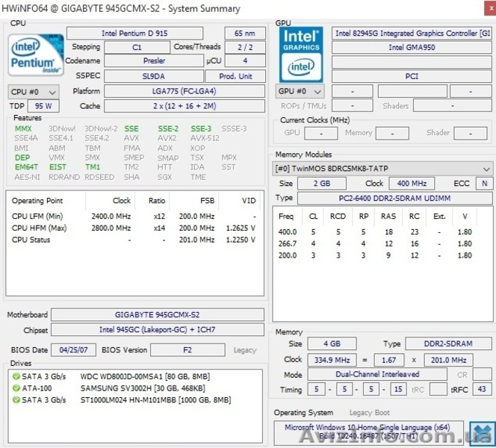The image size is (496, 448).
Task: Click the PC2-6400 DDR2-SDRAM UDIMM type field
Action: point(394,198)
